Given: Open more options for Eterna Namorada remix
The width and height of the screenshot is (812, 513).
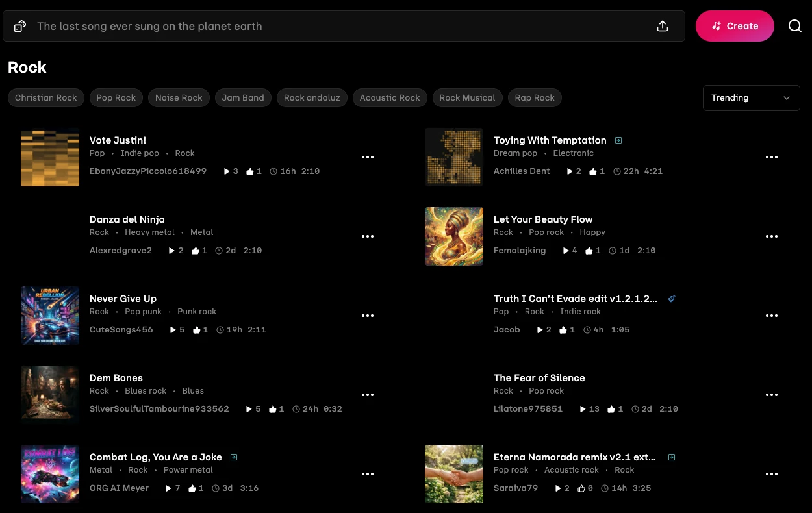Looking at the screenshot, I should (x=772, y=474).
